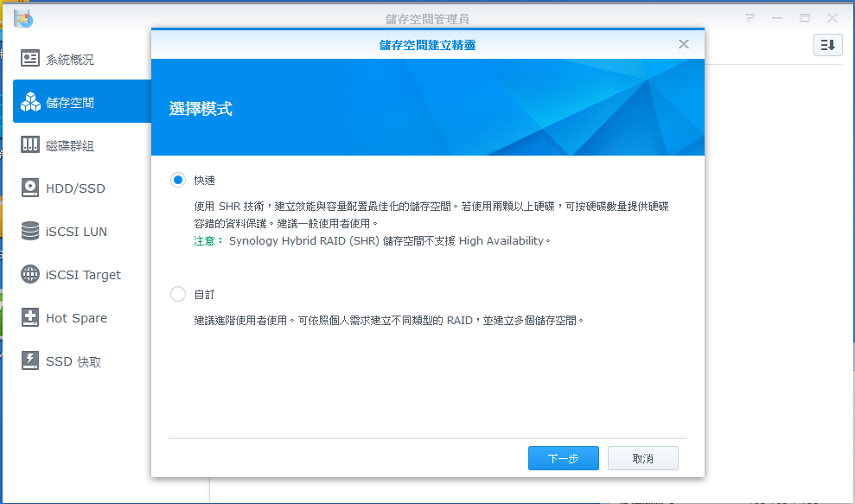The height and width of the screenshot is (504, 855).
Task: Click the 選擇模式 heading text
Action: (x=201, y=109)
